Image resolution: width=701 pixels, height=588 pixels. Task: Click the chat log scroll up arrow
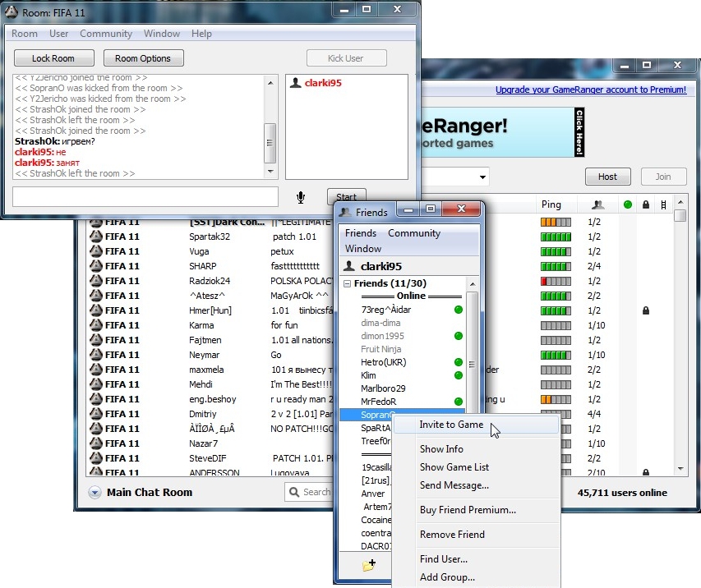tap(270, 83)
